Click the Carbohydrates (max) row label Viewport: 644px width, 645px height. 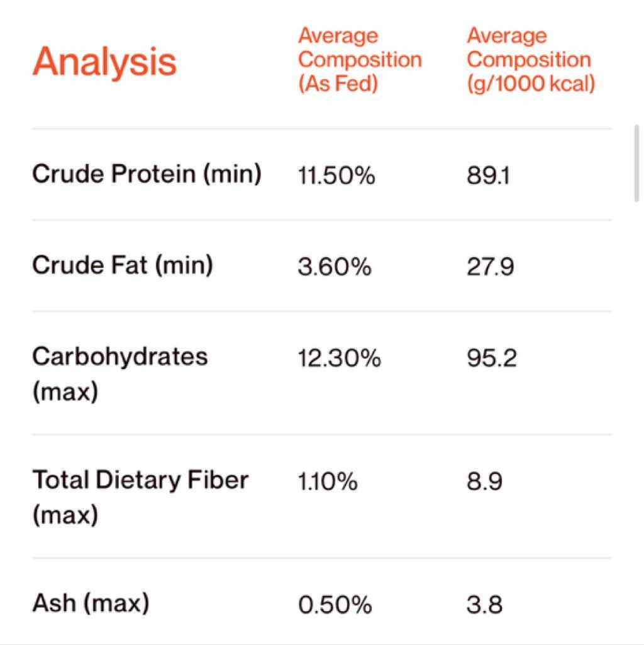(x=119, y=373)
